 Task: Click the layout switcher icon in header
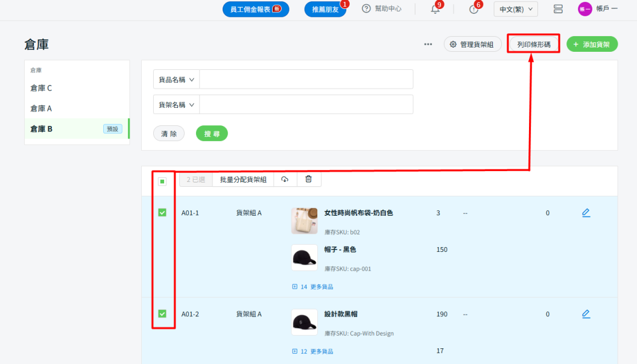tap(557, 9)
